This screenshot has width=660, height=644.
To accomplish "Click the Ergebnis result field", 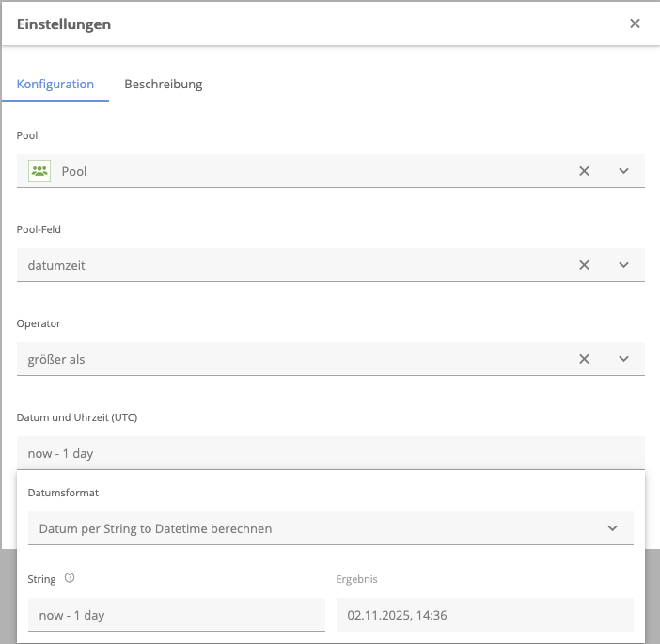I will (x=484, y=615).
